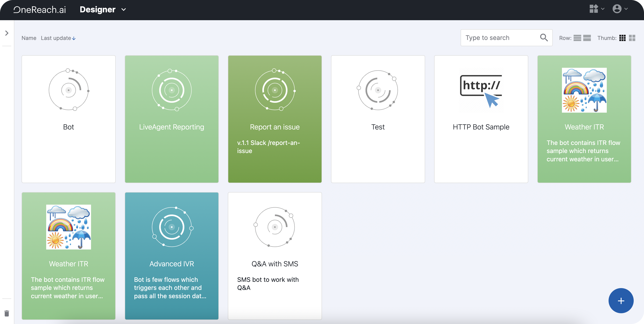644x324 pixels.
Task: Click the OneReach.ai logo
Action: 40,10
